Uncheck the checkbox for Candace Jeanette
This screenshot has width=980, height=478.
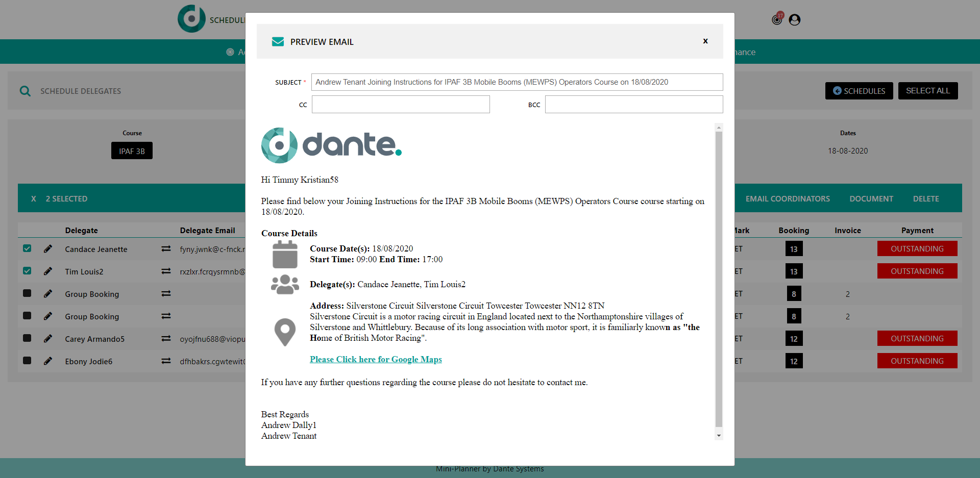[x=27, y=249]
